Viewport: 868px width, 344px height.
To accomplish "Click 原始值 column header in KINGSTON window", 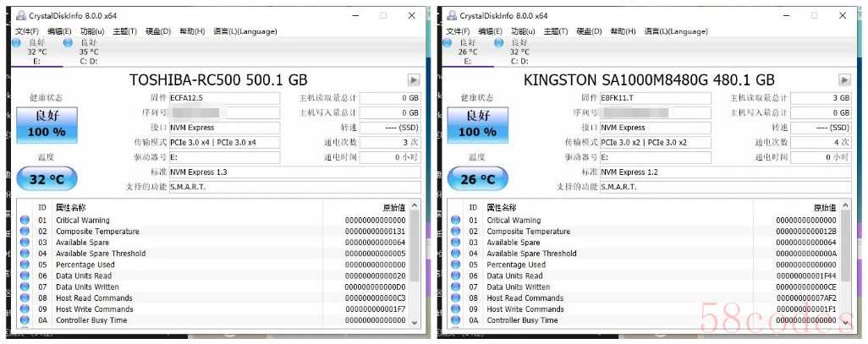I will pyautogui.click(x=797, y=208).
